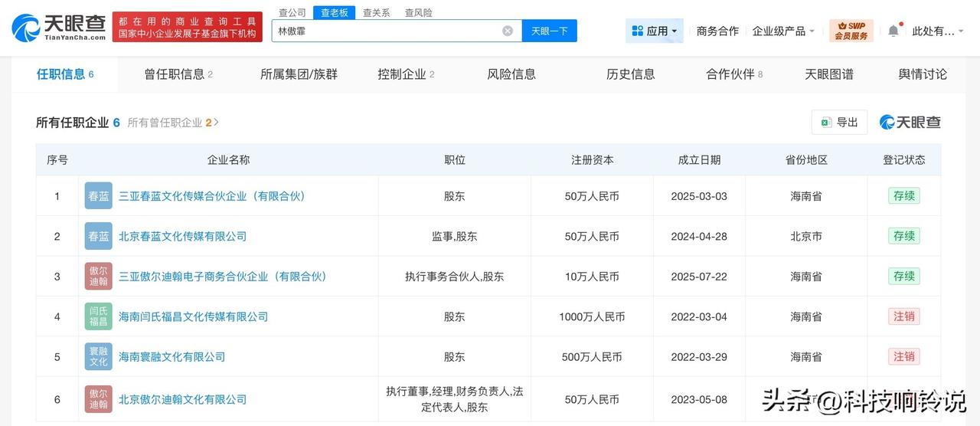Screen dimensions: 980x426
Task: Open the 任职信息 6 tab
Action: (x=65, y=74)
